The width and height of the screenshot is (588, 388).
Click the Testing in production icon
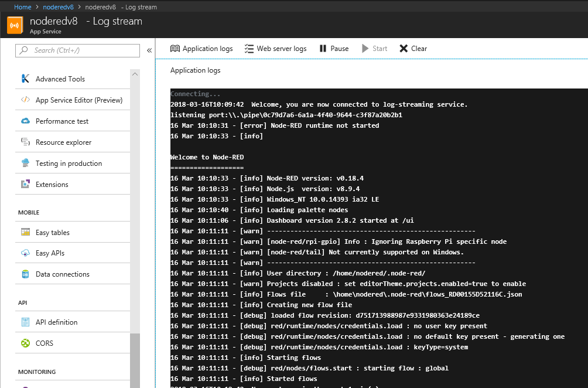click(x=25, y=163)
